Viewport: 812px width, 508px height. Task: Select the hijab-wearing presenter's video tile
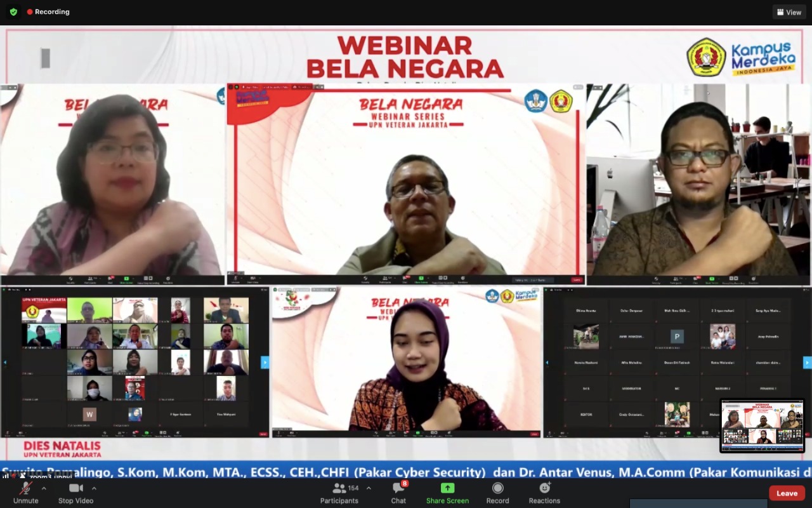point(407,362)
